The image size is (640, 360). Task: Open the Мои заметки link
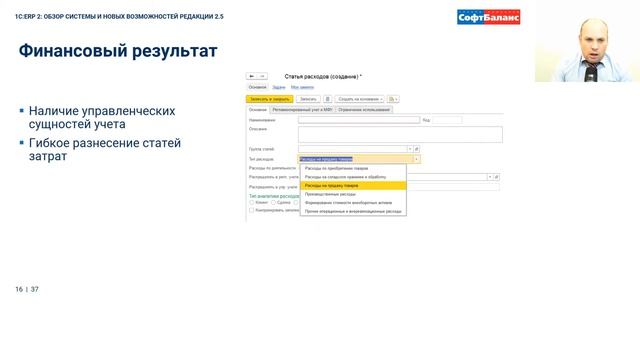tap(302, 87)
